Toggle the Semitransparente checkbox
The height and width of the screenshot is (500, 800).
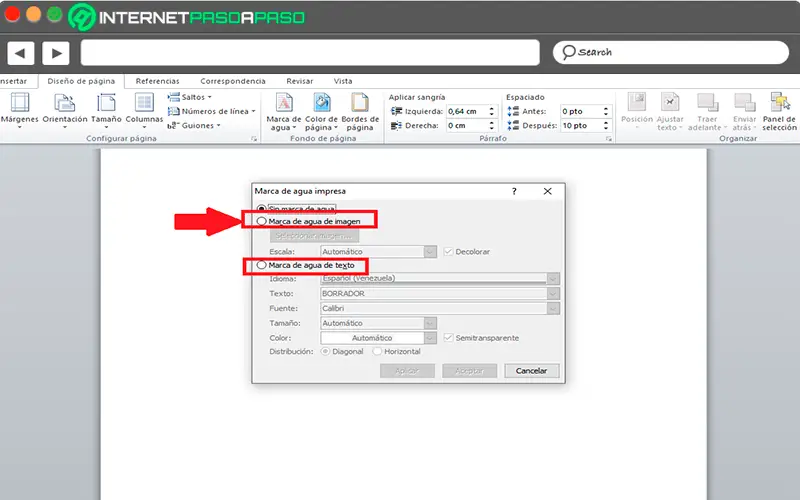point(448,338)
